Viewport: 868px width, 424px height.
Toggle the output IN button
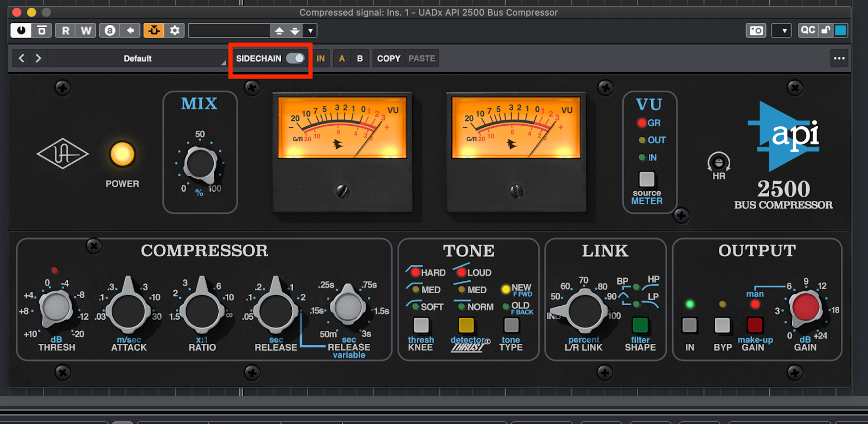click(690, 325)
